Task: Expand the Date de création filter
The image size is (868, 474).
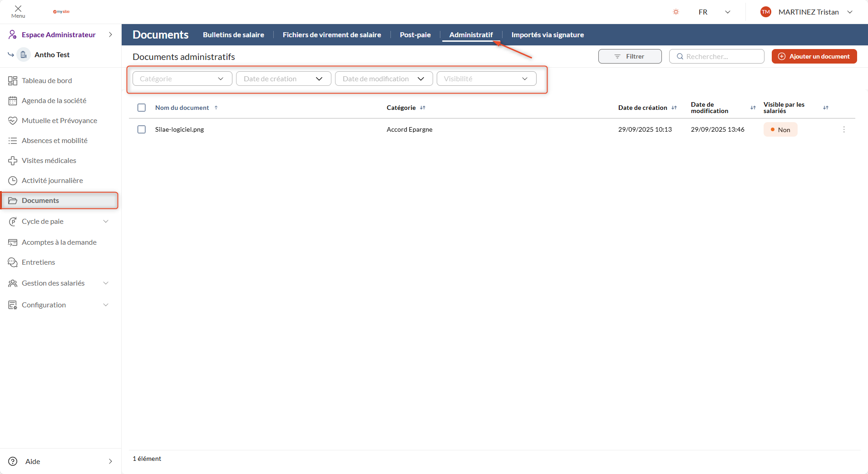Action: (283, 78)
